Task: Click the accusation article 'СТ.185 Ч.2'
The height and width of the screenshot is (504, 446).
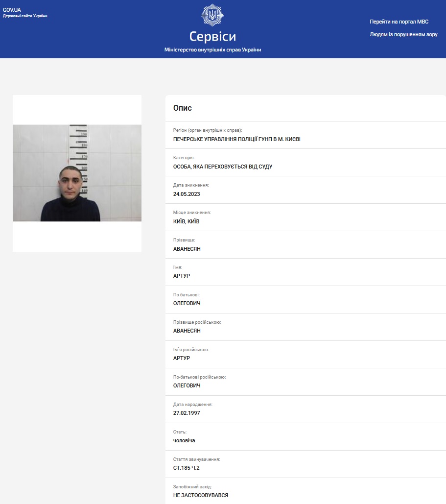Action: pos(187,468)
